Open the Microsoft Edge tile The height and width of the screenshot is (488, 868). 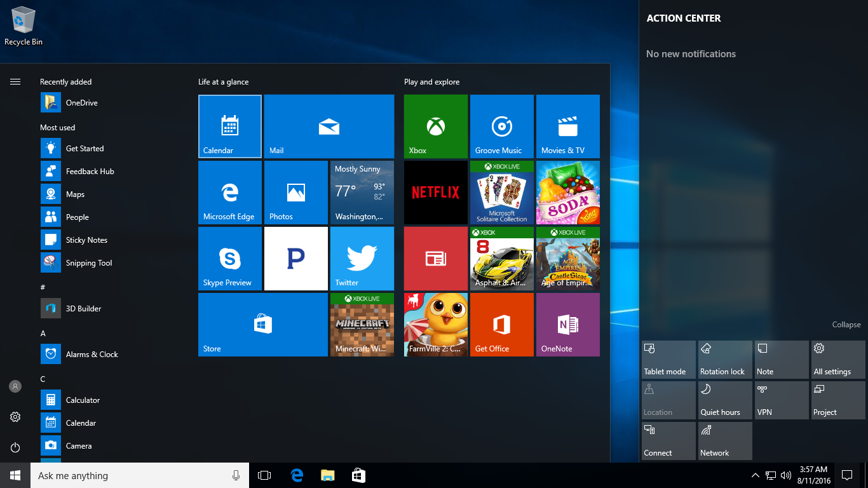coord(230,192)
